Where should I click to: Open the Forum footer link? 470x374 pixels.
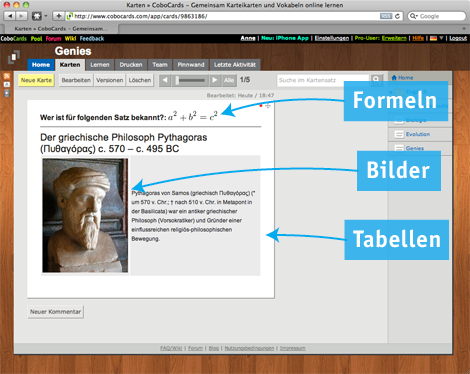(x=195, y=348)
